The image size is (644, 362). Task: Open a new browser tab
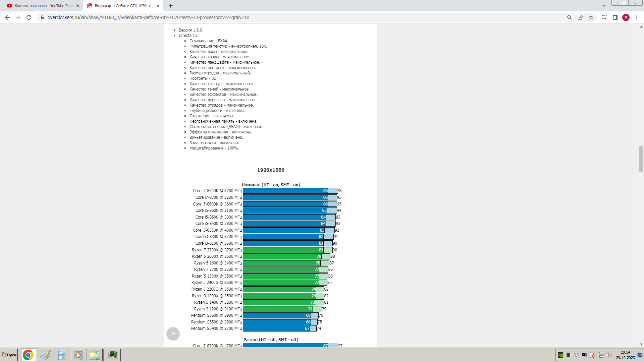tap(171, 6)
